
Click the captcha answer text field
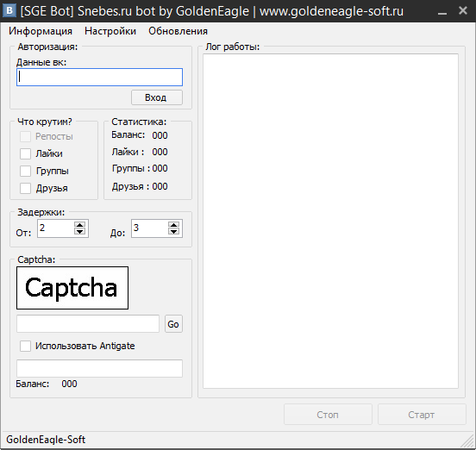click(88, 324)
